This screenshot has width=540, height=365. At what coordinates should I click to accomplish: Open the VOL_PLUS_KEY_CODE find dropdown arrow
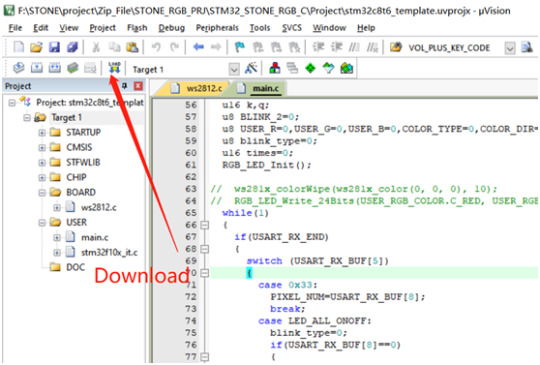[510, 48]
